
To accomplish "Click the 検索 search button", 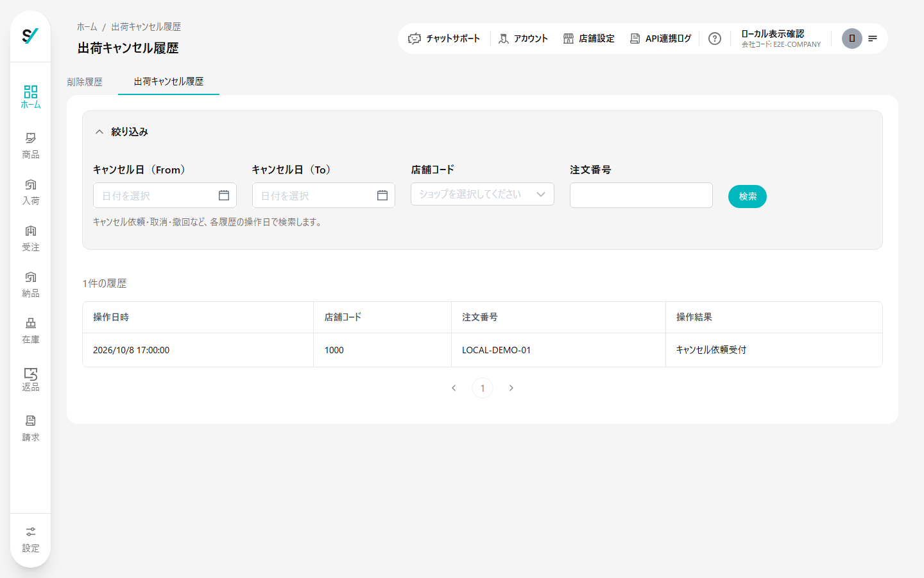I will 748,197.
